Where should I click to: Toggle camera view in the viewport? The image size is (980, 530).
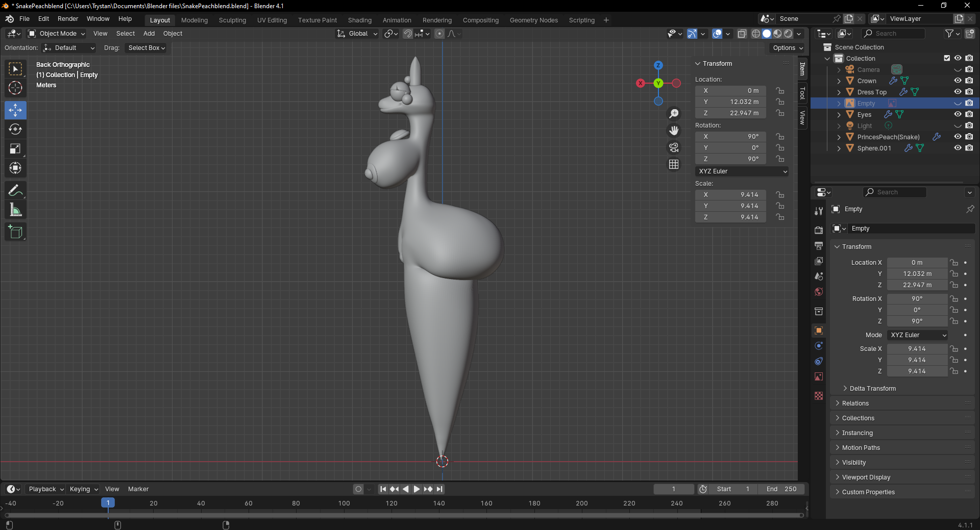(674, 147)
